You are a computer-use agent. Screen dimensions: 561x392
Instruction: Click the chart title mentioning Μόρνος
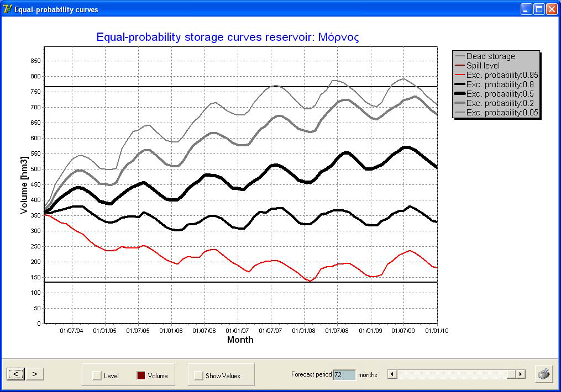228,37
